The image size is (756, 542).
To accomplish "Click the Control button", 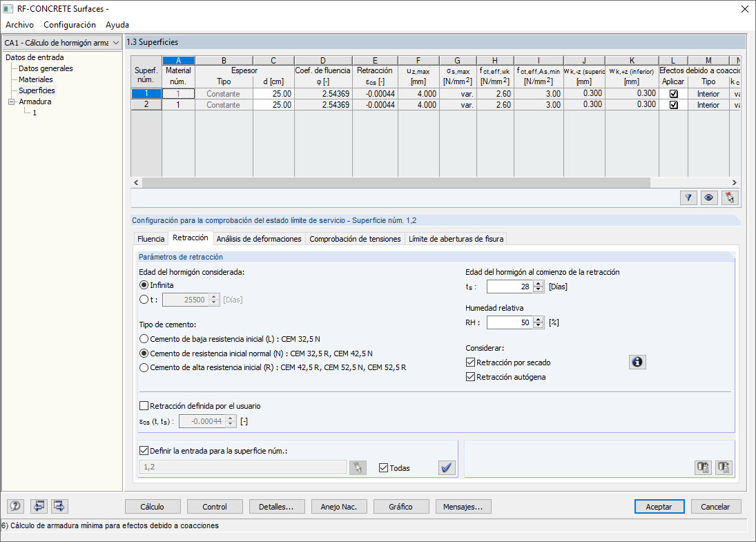I will coord(215,506).
